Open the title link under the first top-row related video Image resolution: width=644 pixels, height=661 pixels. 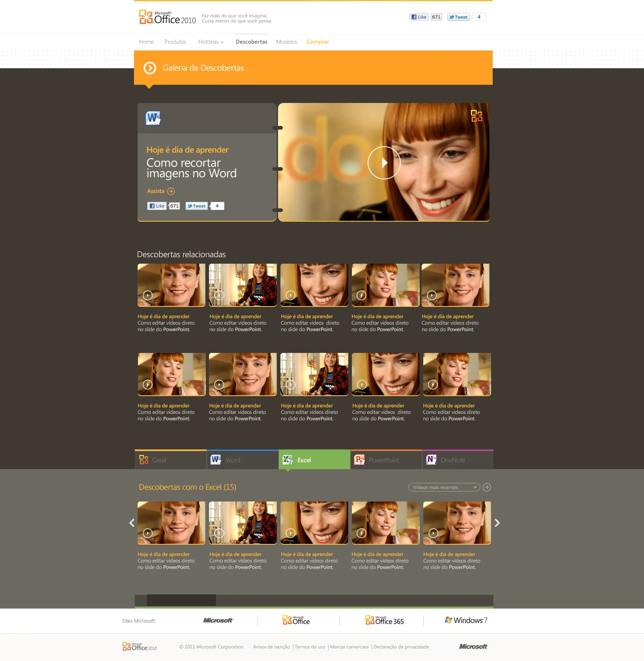163,317
